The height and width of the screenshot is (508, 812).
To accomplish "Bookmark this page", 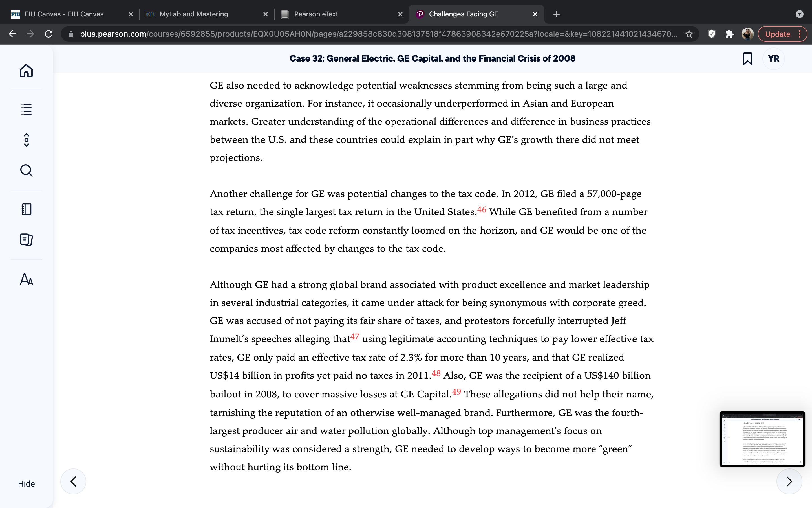I will [747, 58].
